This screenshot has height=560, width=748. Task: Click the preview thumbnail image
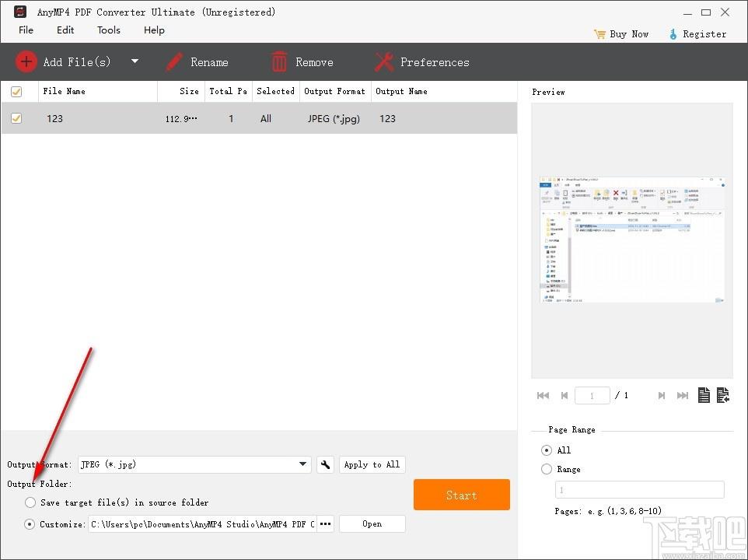point(632,240)
